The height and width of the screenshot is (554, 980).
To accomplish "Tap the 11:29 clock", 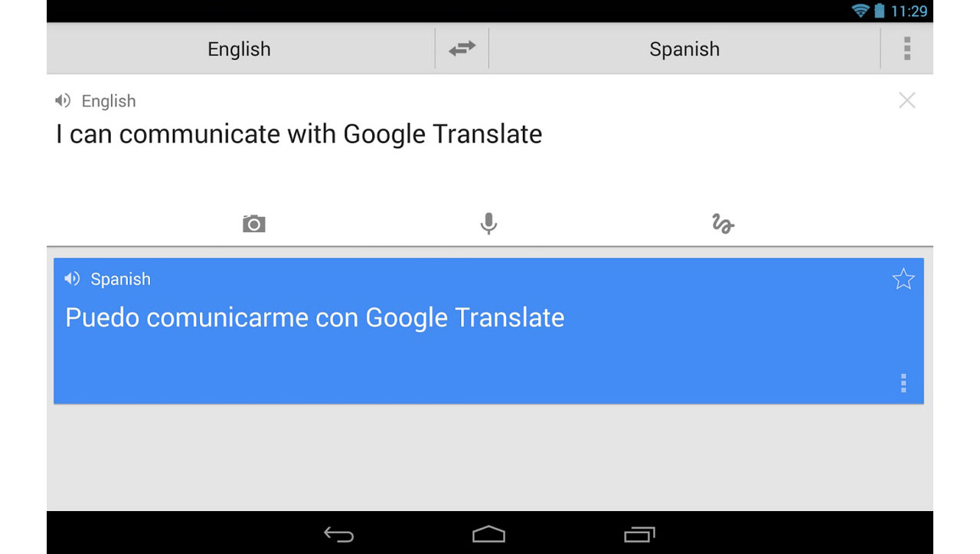I will (909, 11).
